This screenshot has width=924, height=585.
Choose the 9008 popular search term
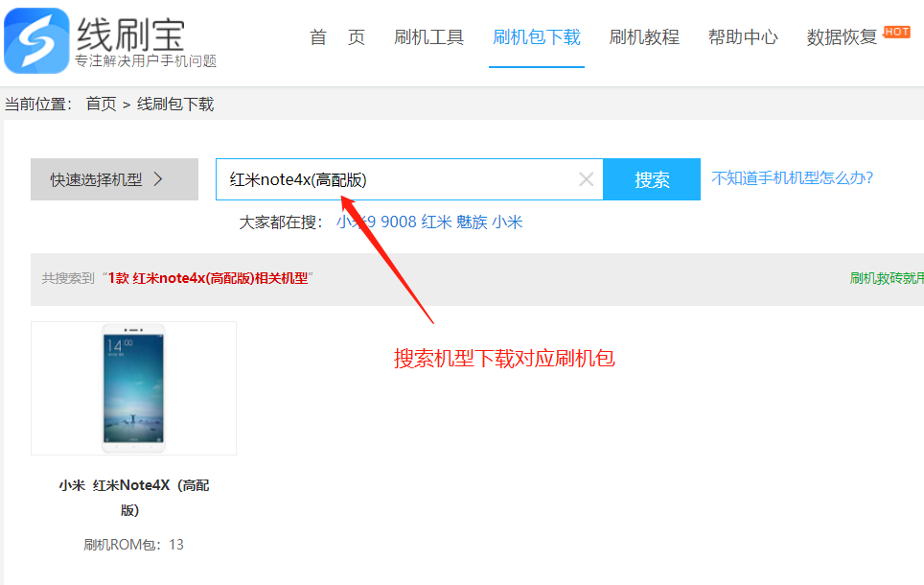click(x=399, y=222)
